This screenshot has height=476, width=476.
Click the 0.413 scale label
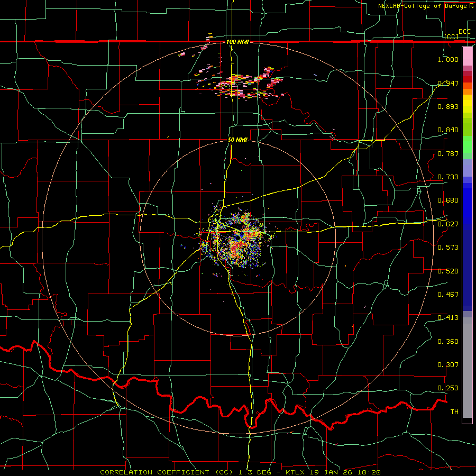click(x=448, y=318)
